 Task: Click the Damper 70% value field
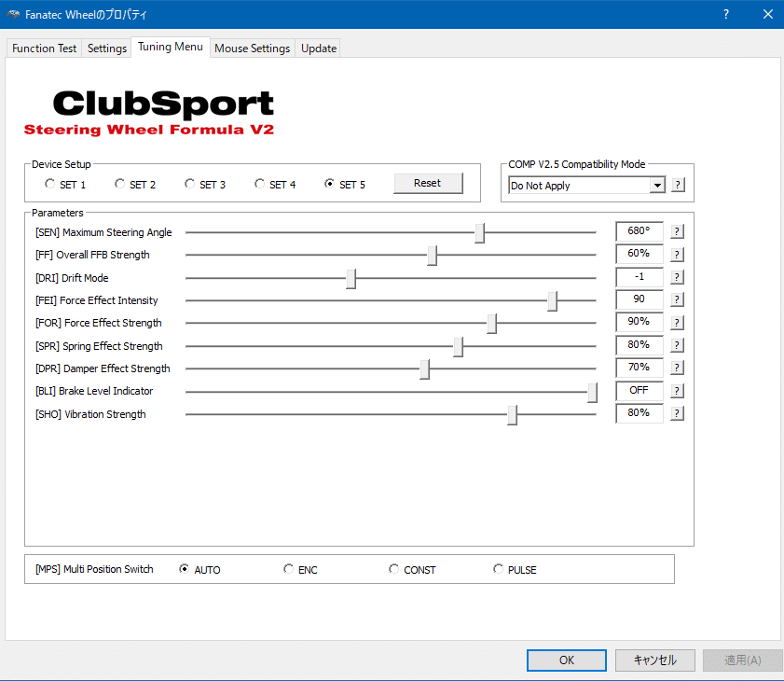(x=639, y=368)
